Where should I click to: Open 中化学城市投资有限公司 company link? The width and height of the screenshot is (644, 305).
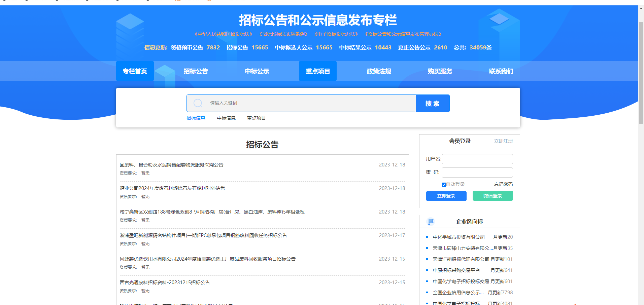click(x=459, y=237)
